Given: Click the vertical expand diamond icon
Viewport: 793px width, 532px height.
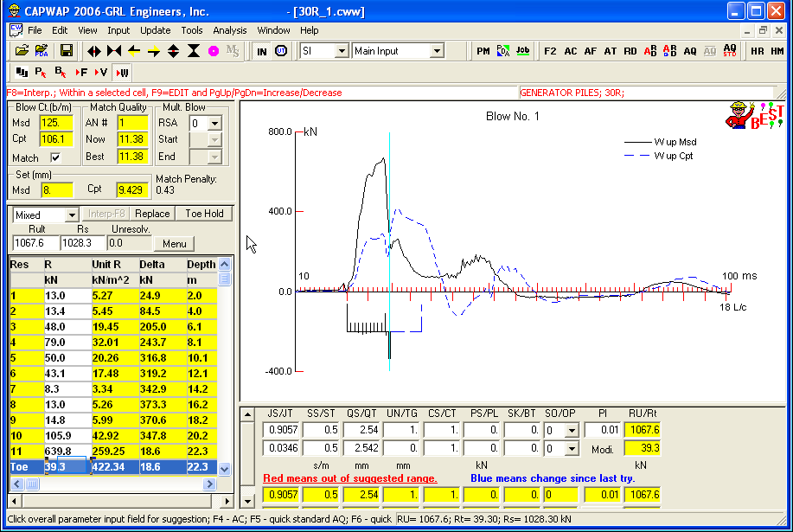Looking at the screenshot, I should (174, 51).
